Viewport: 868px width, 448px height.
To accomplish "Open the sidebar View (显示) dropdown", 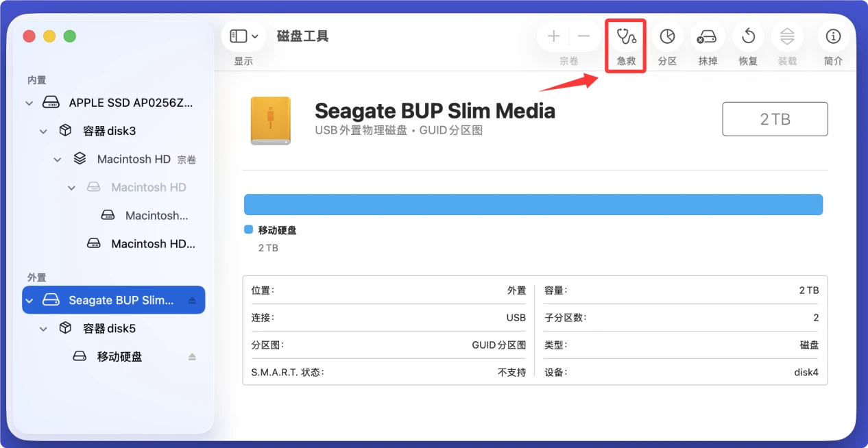I will [x=244, y=36].
